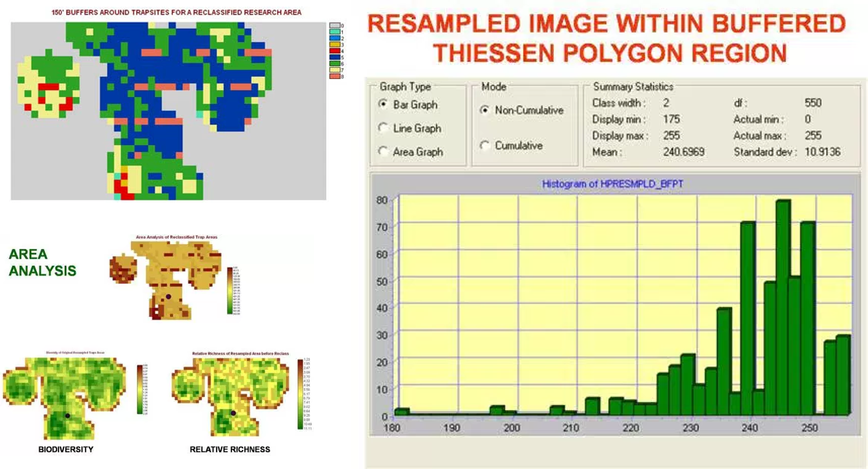
Task: Click the small histogram bar at 180
Action: [x=401, y=412]
